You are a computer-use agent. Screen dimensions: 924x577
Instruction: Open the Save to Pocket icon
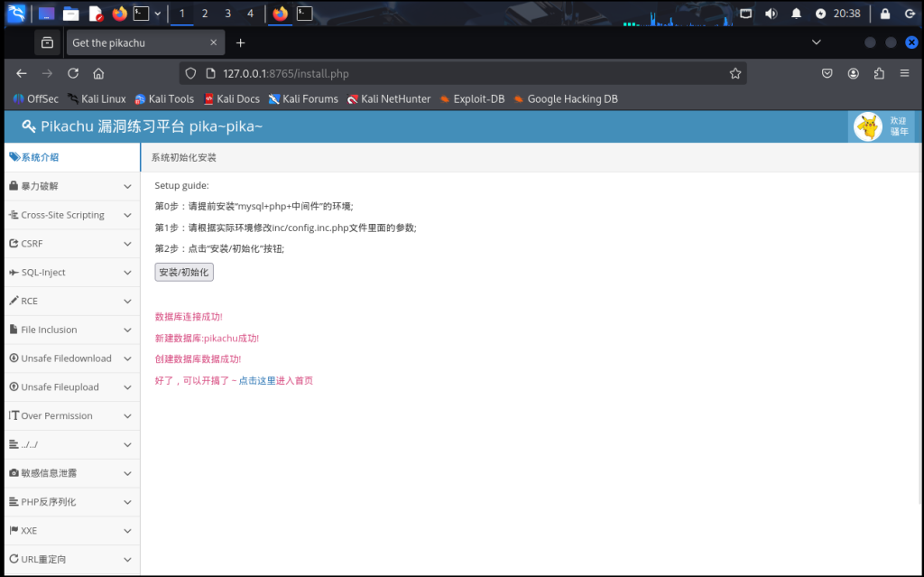coord(827,73)
